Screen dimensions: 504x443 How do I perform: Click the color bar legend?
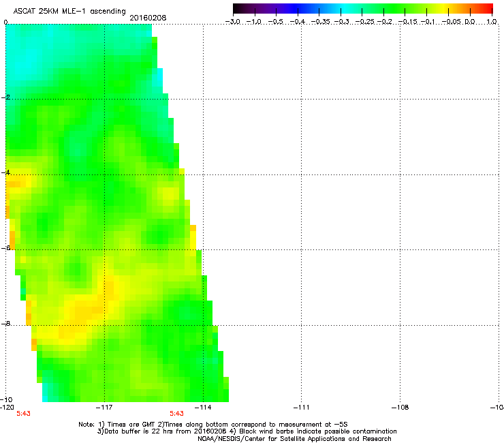(x=363, y=9)
